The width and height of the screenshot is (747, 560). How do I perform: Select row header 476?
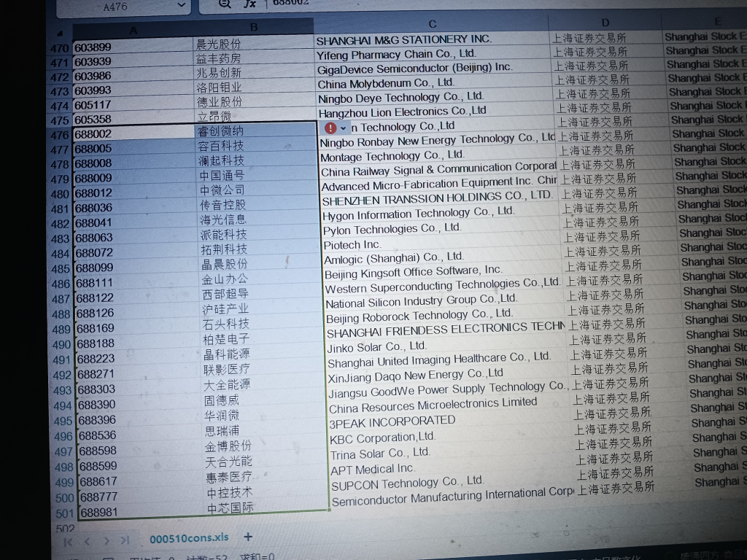(60, 135)
